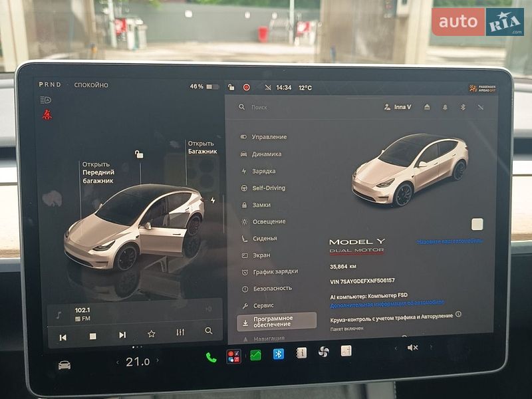
Task: Open the Динамика settings menu
Action: (261, 154)
